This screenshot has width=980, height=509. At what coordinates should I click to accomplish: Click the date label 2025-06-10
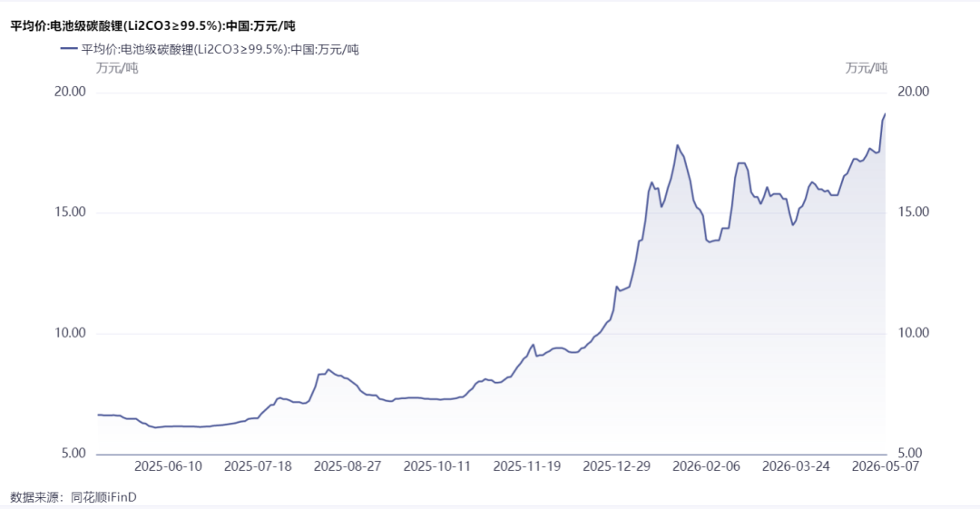click(x=168, y=466)
